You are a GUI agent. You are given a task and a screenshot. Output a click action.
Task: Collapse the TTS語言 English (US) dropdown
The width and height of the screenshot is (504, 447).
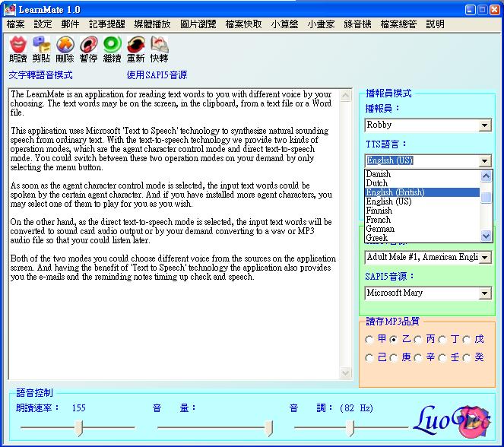(x=485, y=160)
